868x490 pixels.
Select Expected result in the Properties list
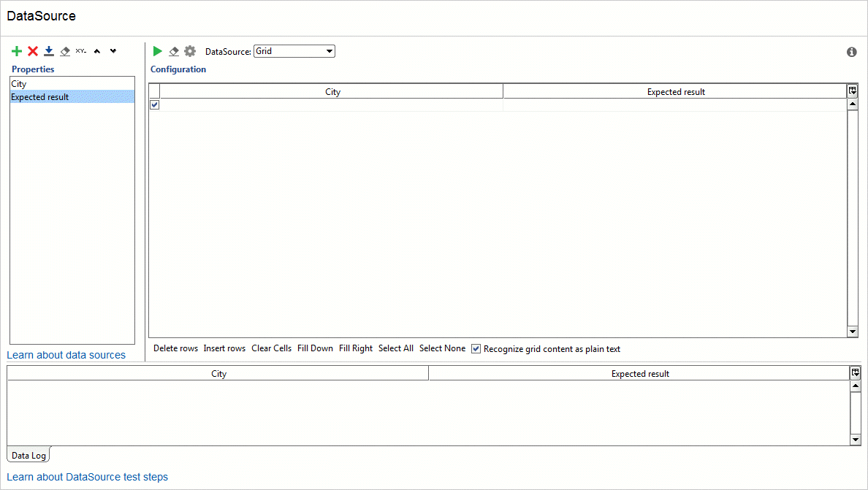tap(40, 96)
